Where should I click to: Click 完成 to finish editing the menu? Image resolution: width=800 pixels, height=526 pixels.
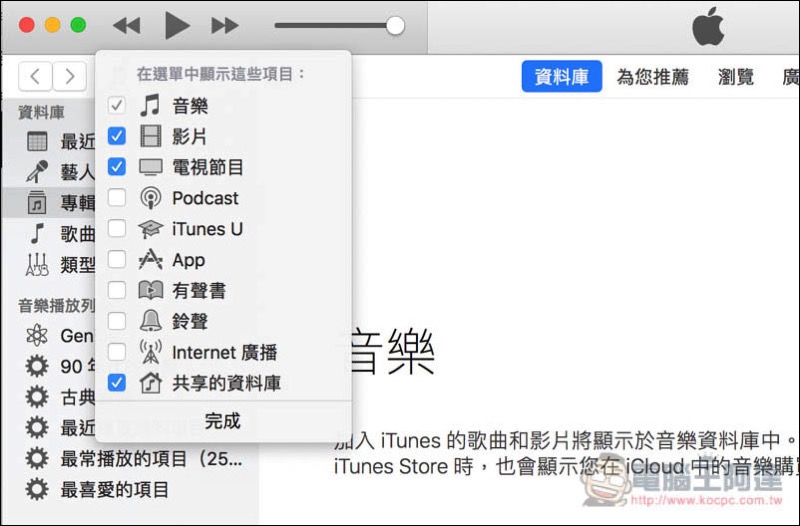(222, 421)
